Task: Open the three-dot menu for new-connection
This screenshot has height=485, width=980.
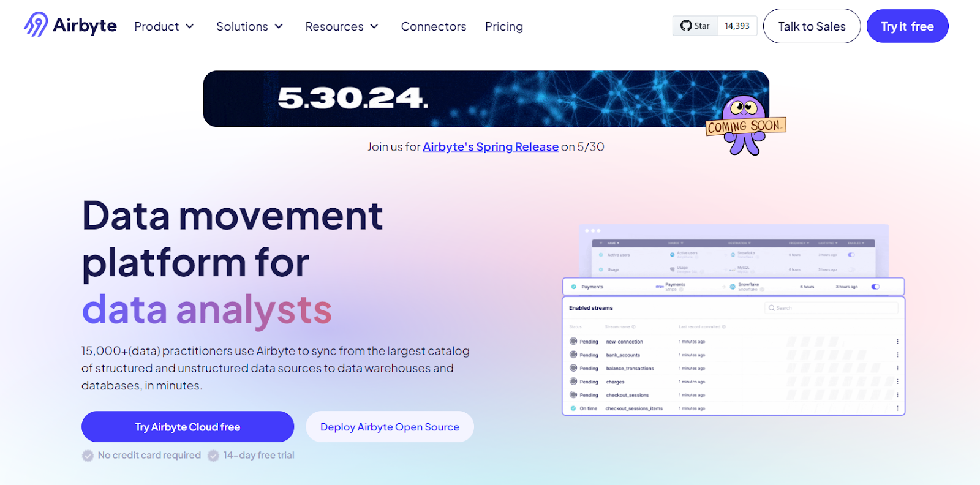Action: point(897,342)
